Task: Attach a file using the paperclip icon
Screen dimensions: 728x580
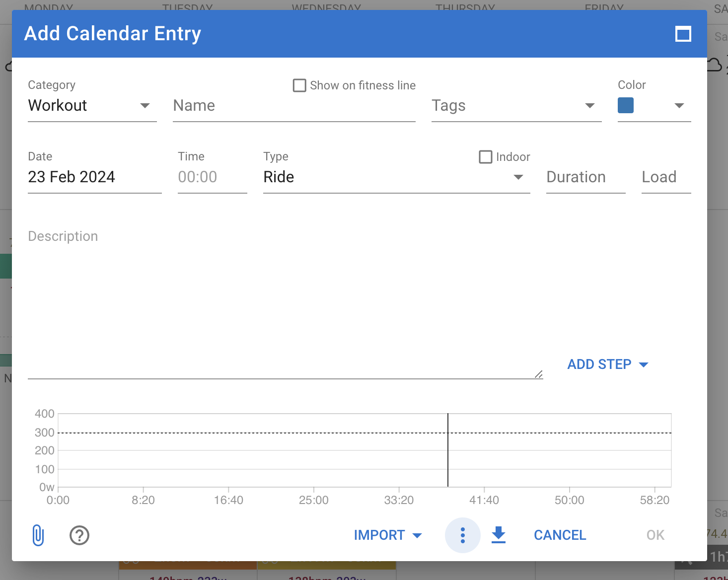Action: (x=38, y=535)
